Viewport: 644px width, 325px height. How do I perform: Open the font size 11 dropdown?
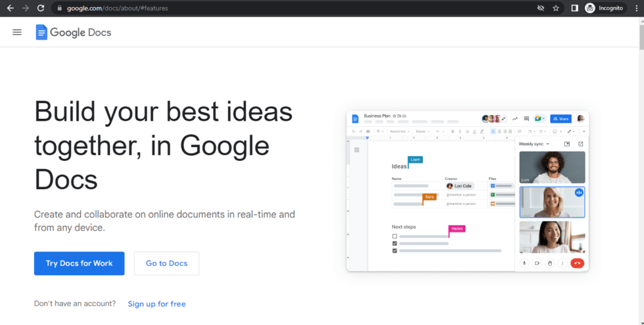pyautogui.click(x=440, y=131)
